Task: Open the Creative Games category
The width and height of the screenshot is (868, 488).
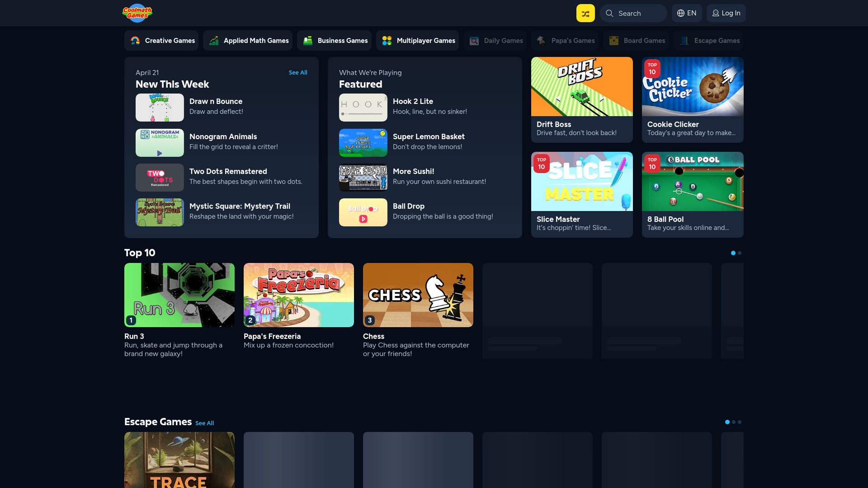Action: point(161,41)
